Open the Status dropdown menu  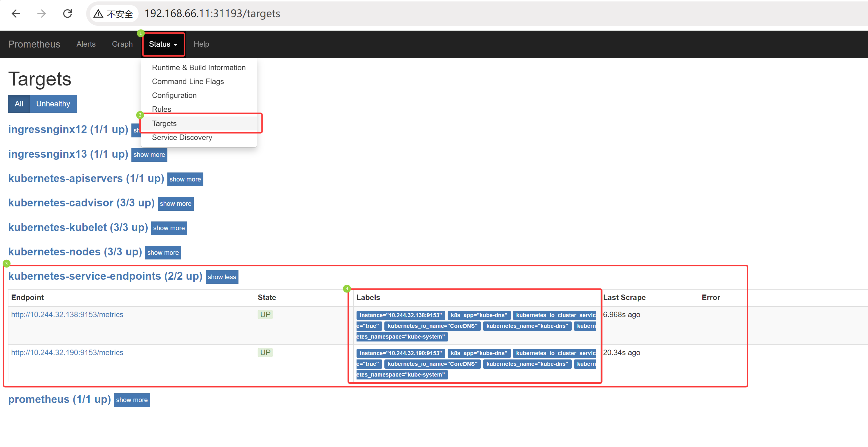tap(163, 44)
